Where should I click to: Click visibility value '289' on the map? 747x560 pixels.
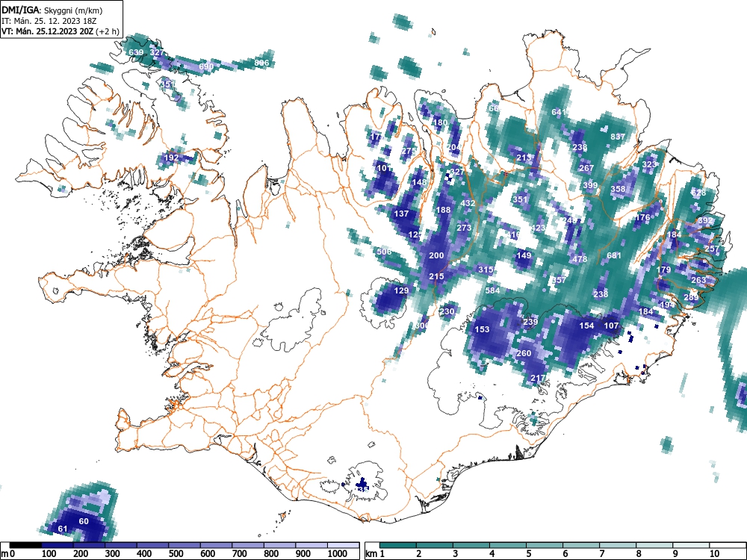point(691,297)
